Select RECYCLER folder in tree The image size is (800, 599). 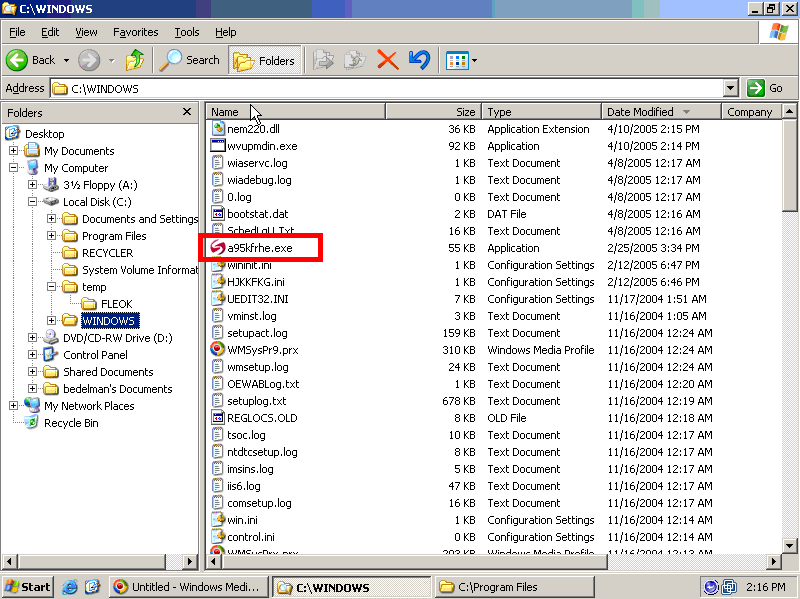[x=107, y=253]
